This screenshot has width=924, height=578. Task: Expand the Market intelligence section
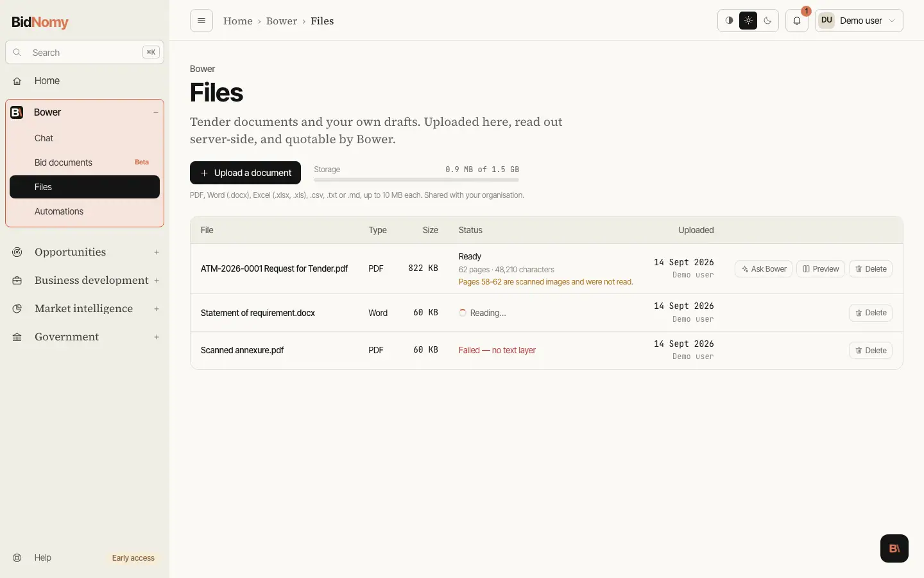pos(156,309)
